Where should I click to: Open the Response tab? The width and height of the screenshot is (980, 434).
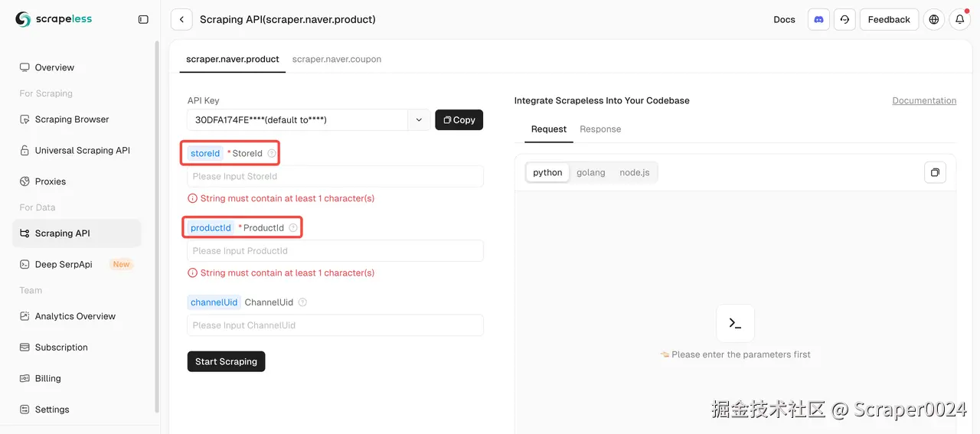pyautogui.click(x=600, y=129)
